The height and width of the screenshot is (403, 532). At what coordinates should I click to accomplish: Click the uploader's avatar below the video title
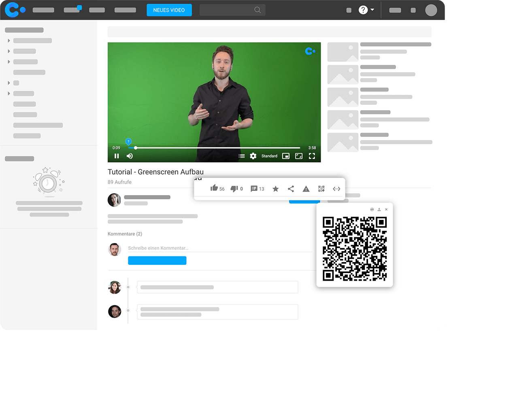[115, 200]
